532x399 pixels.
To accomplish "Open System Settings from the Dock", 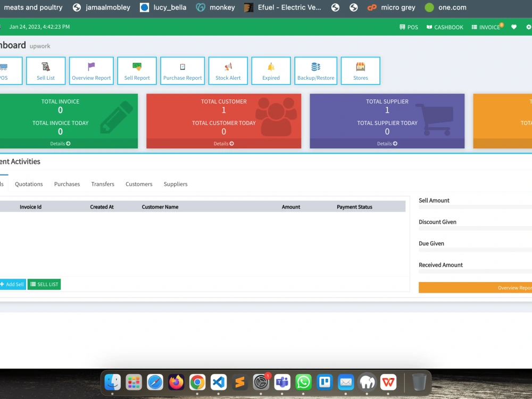I will (x=261, y=383).
